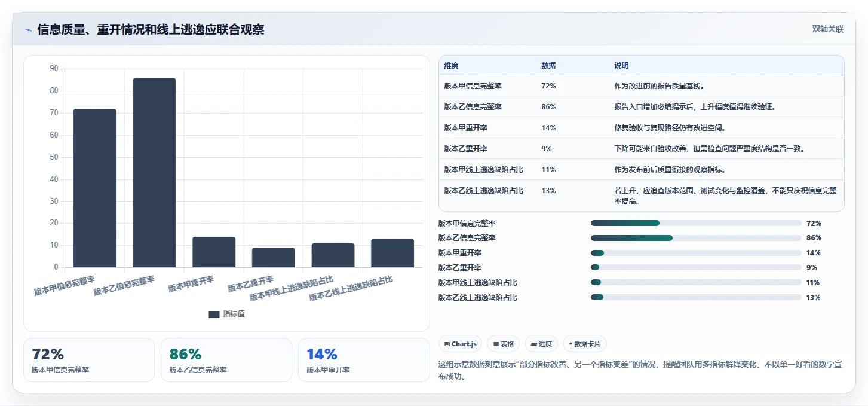Select the 版本甲信息完整率 bar in the chart
Image resolution: width=868 pixels, height=406 pixels.
coord(94,188)
